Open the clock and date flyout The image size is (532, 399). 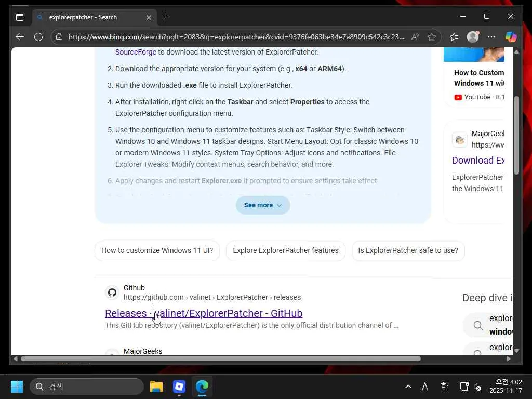506,387
